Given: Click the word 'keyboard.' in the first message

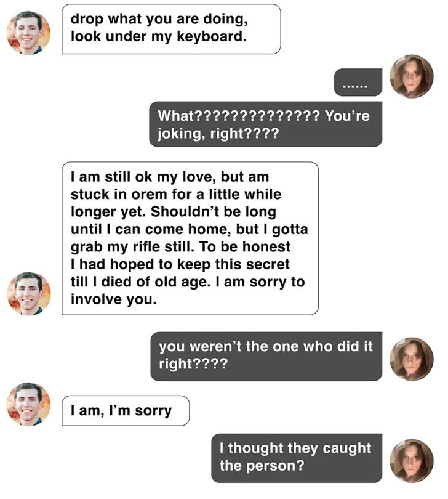Looking at the screenshot, I should [x=212, y=36].
